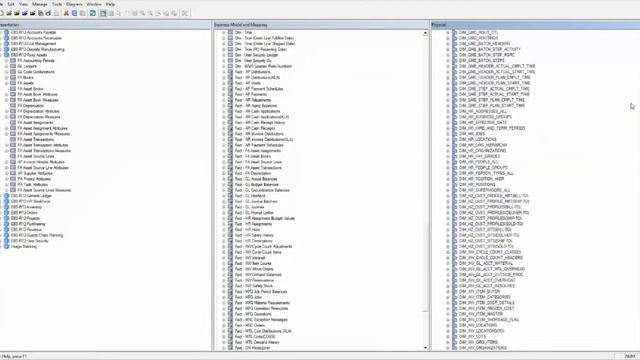Select the DIM_INV_ITEM_BUYER physical table

[479, 291]
